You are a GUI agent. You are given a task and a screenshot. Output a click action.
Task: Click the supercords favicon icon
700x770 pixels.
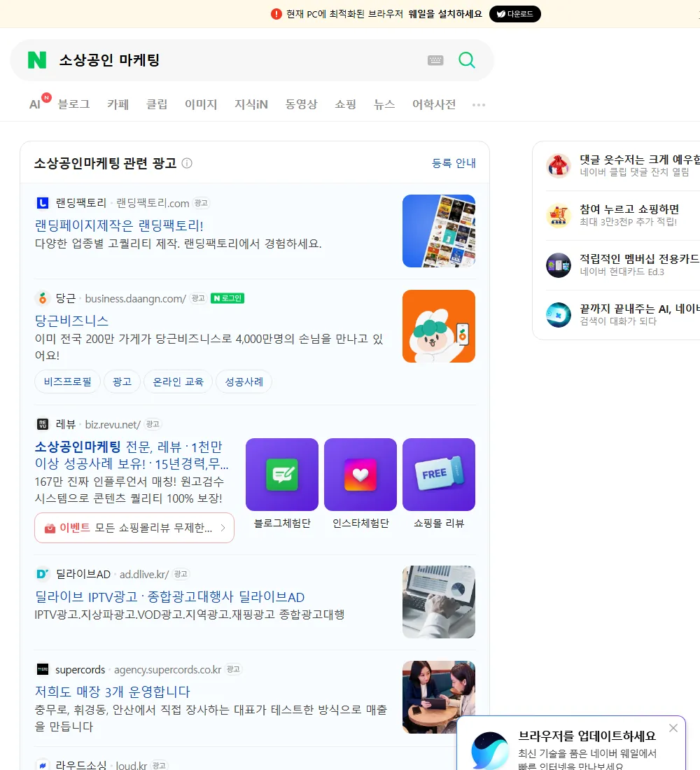point(43,669)
